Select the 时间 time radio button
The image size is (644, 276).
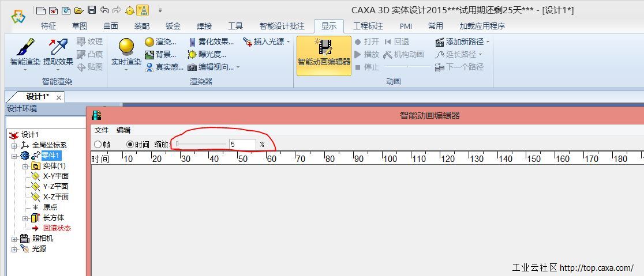(130, 145)
